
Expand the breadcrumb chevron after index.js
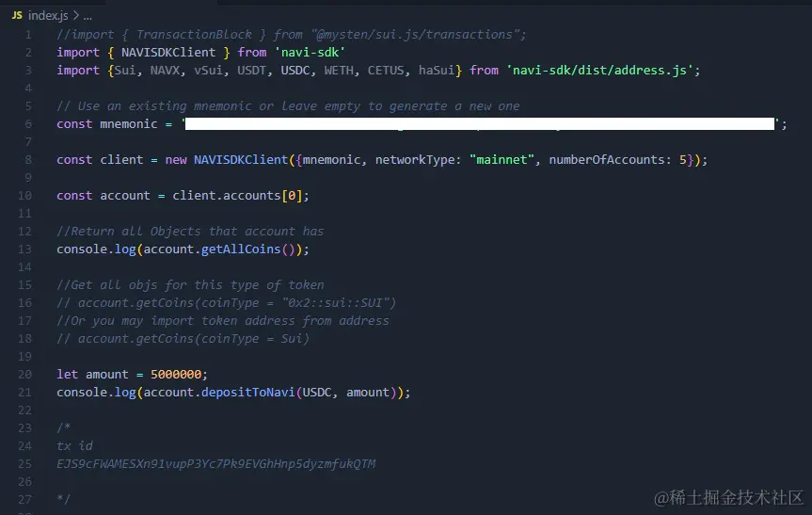(76, 16)
